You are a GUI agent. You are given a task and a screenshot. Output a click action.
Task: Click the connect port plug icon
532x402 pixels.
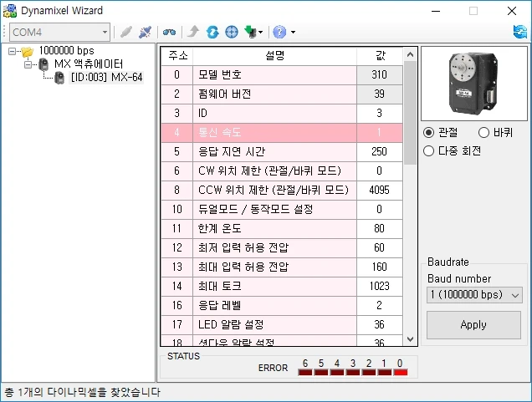(125, 32)
